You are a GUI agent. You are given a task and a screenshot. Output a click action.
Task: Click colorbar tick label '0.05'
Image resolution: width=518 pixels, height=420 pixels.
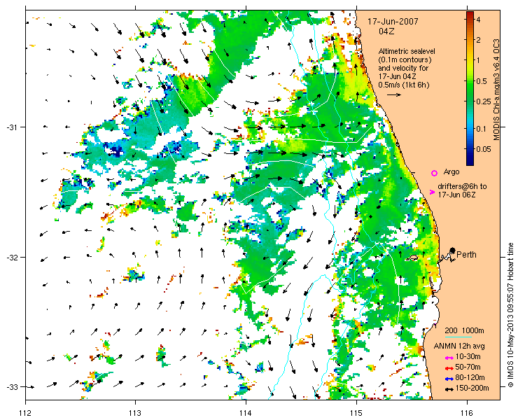click(x=483, y=149)
